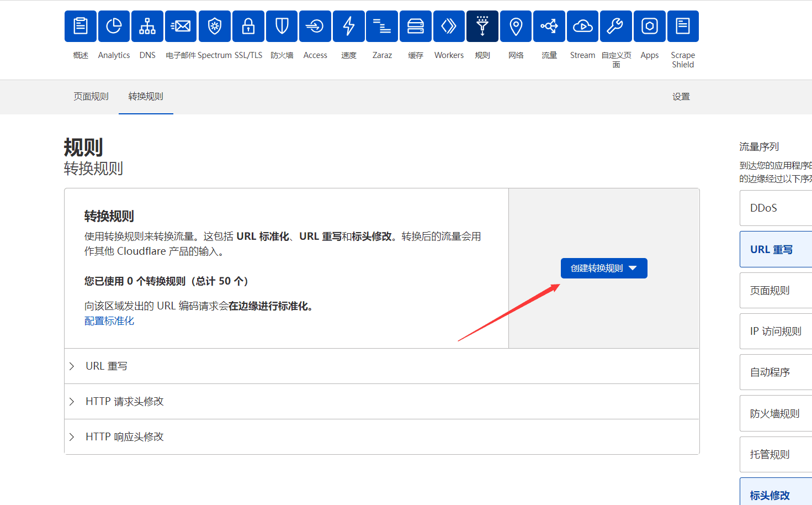Open the 缓存 cache icon
Viewport: 812px width, 505px height.
[x=416, y=27]
